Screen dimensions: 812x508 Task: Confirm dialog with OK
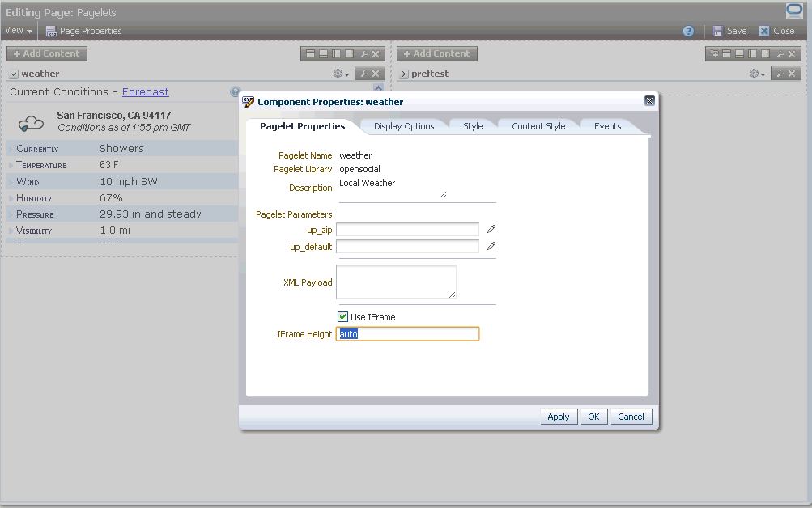click(593, 417)
